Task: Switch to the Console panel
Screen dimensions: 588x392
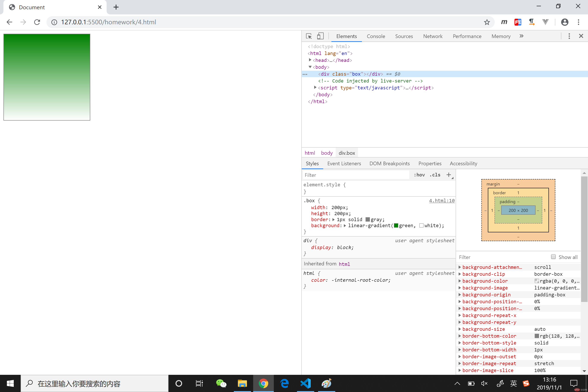Action: (x=376, y=36)
